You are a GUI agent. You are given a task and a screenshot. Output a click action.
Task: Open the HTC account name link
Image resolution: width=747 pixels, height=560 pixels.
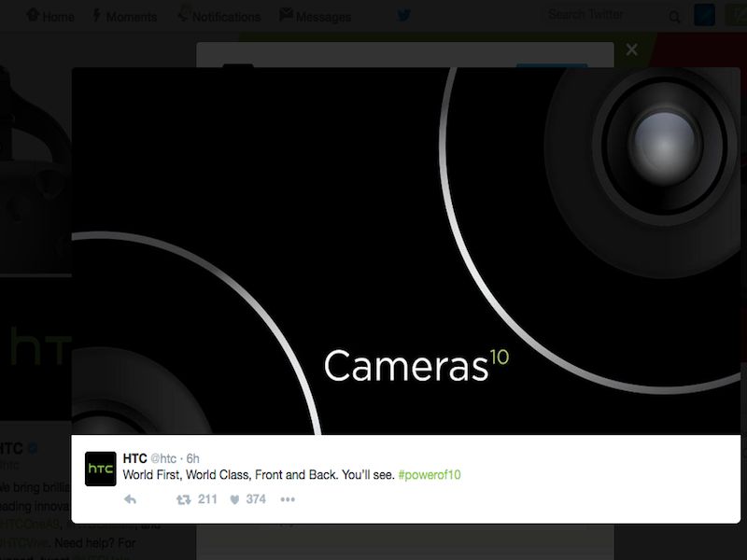(x=134, y=458)
